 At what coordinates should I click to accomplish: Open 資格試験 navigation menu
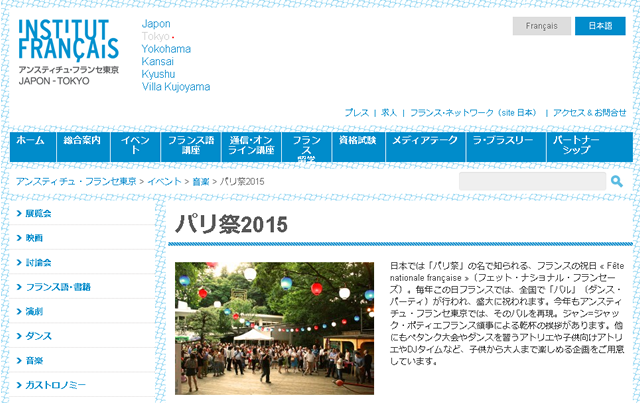pos(358,147)
